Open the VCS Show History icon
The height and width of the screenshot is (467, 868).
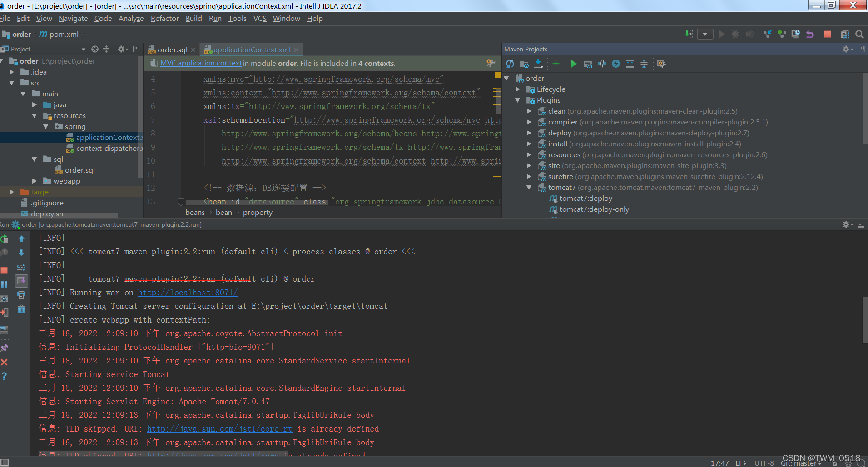tap(795, 34)
